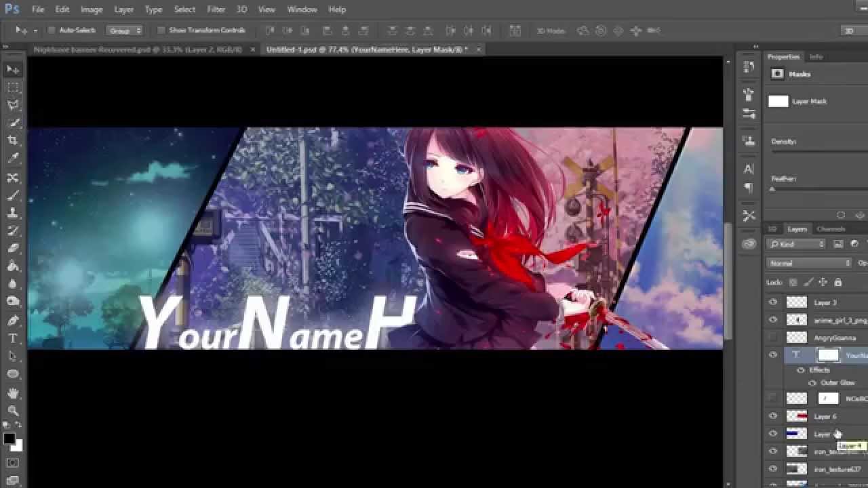This screenshot has width=868, height=488.
Task: Open the Image menu
Action: pyautogui.click(x=92, y=9)
